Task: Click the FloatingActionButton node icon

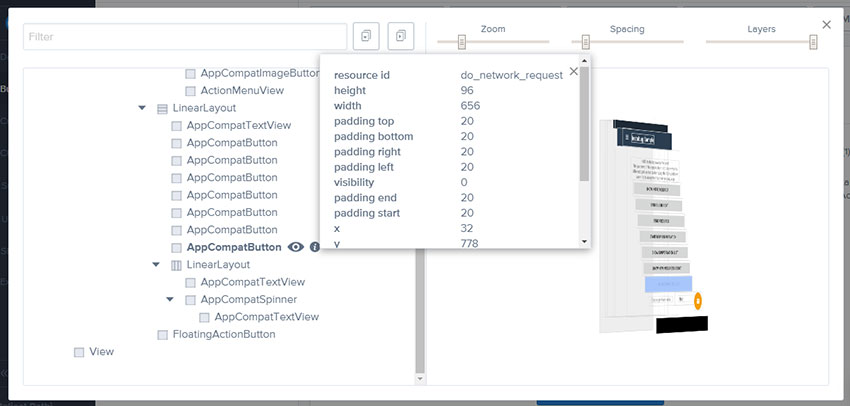Action: (x=162, y=334)
